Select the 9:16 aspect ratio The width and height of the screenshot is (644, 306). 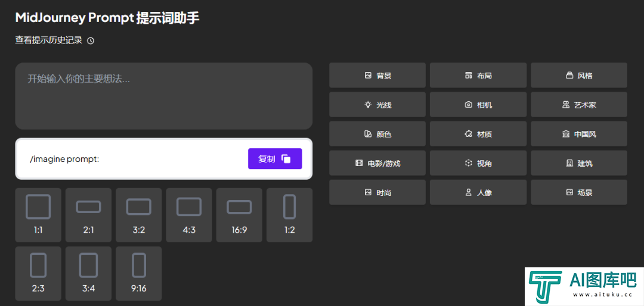[139, 274]
